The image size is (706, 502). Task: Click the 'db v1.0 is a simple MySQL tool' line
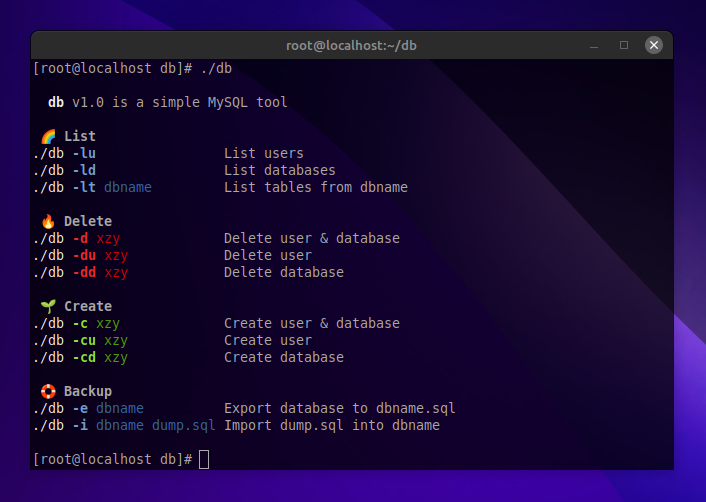click(168, 102)
